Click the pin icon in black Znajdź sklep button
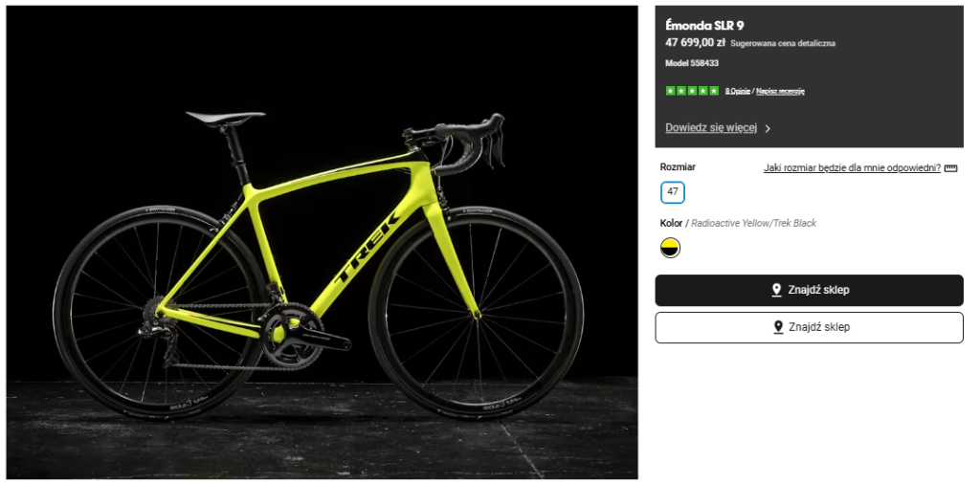The height and width of the screenshot is (484, 980). coord(777,290)
